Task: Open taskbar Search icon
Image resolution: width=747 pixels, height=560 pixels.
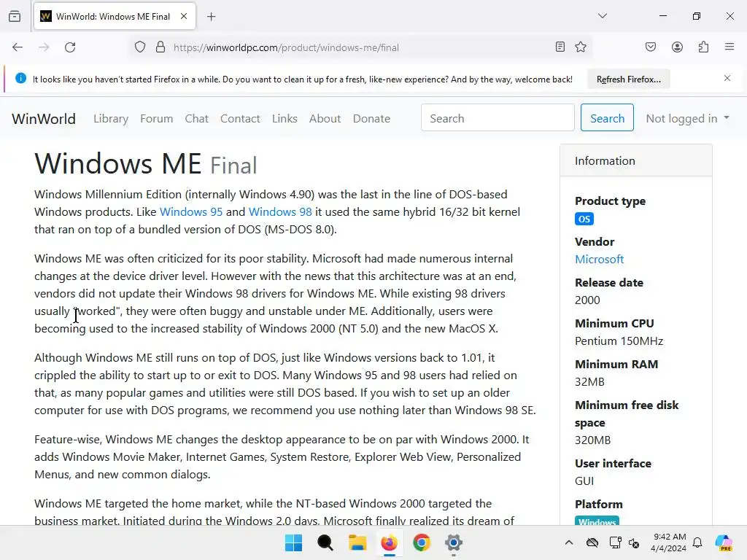Action: pyautogui.click(x=325, y=542)
